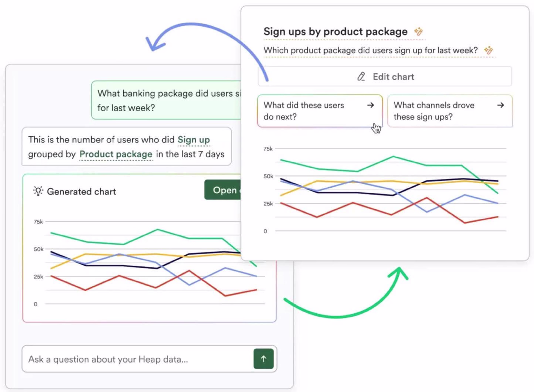Edit the 'Sign ups by product package' title
Image resolution: width=534 pixels, height=392 pixels.
(336, 32)
